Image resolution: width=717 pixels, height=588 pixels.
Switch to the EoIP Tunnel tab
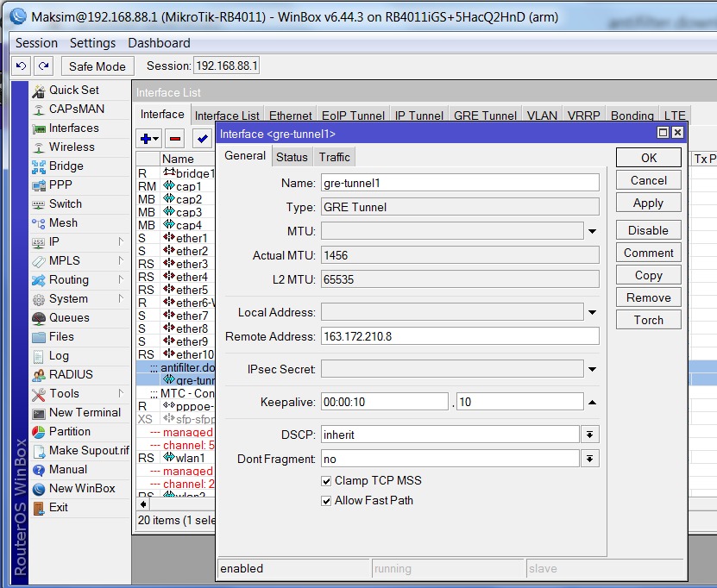pos(353,116)
